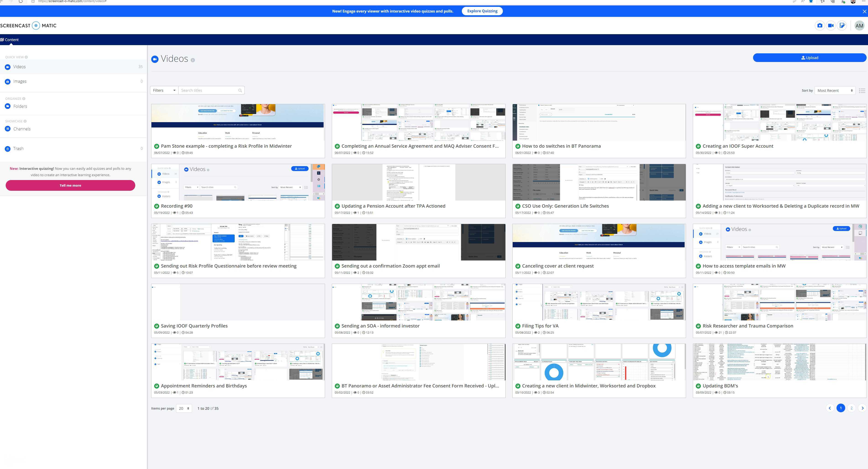Click the search magnifier icon
Image resolution: width=868 pixels, height=469 pixels.
(x=240, y=90)
